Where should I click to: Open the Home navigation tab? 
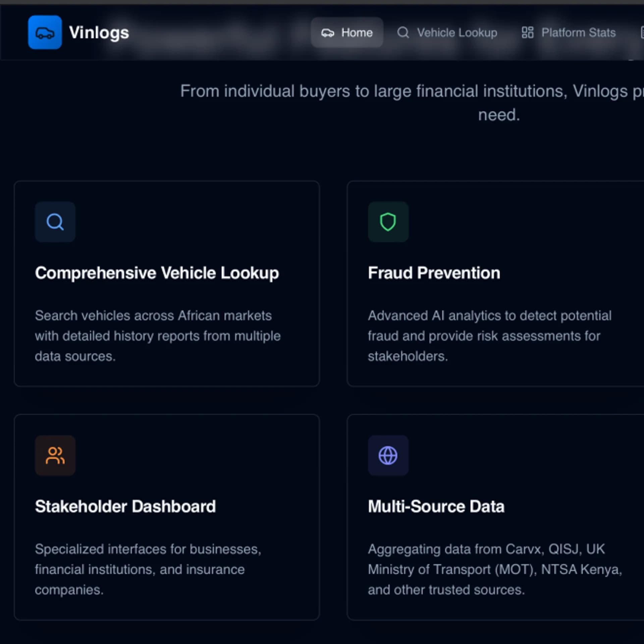click(347, 33)
